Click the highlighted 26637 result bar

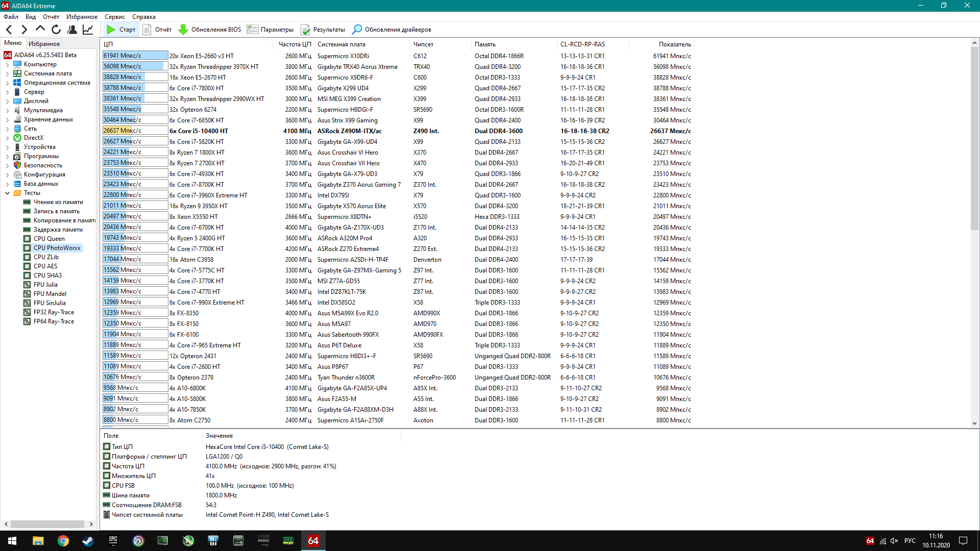(135, 131)
